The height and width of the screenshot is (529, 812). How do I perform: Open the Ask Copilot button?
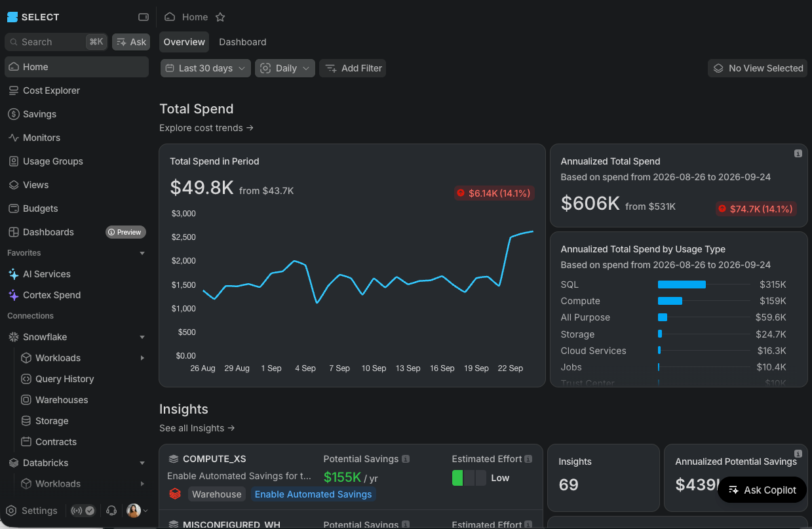coord(762,490)
